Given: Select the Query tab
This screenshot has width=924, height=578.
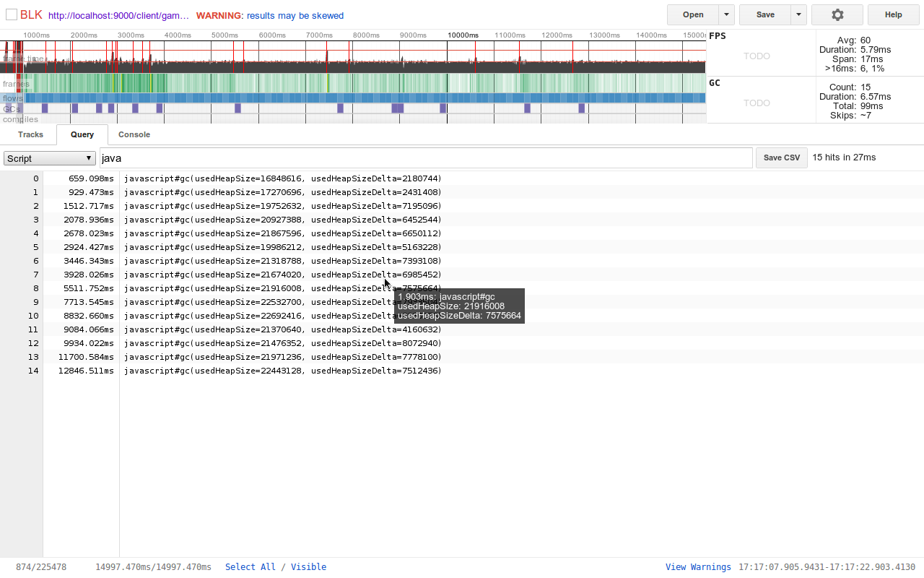Looking at the screenshot, I should coord(82,134).
